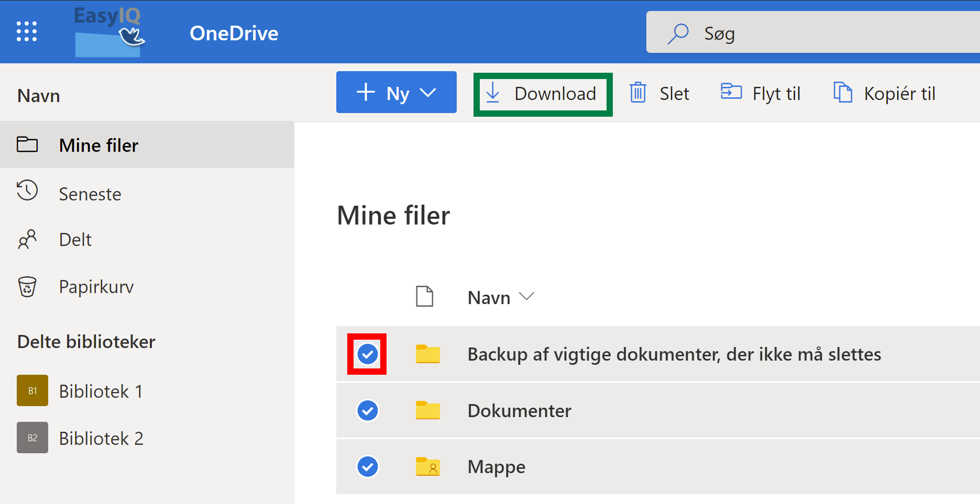Go to Papirkurv in the sidebar
This screenshot has height=504, width=980.
coord(96,287)
